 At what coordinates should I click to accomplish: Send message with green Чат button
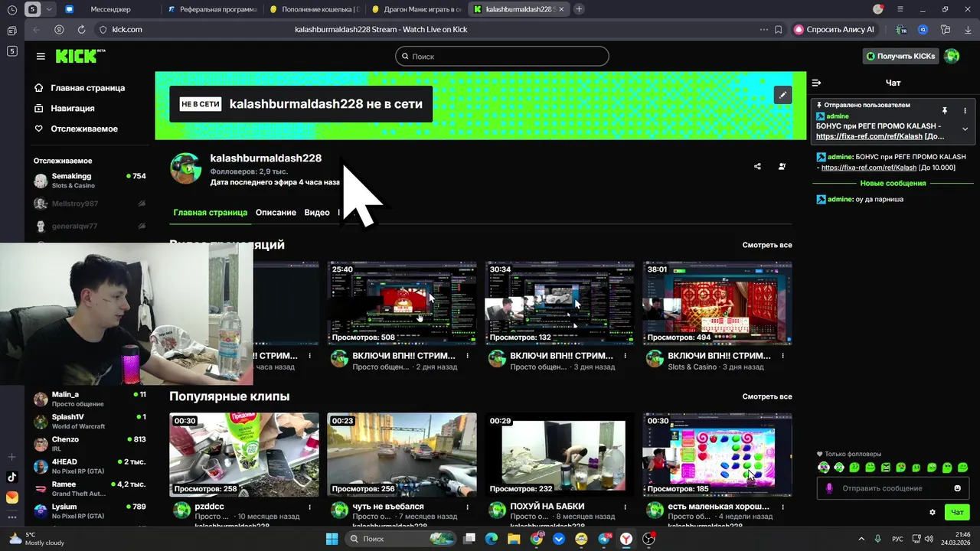pyautogui.click(x=957, y=512)
